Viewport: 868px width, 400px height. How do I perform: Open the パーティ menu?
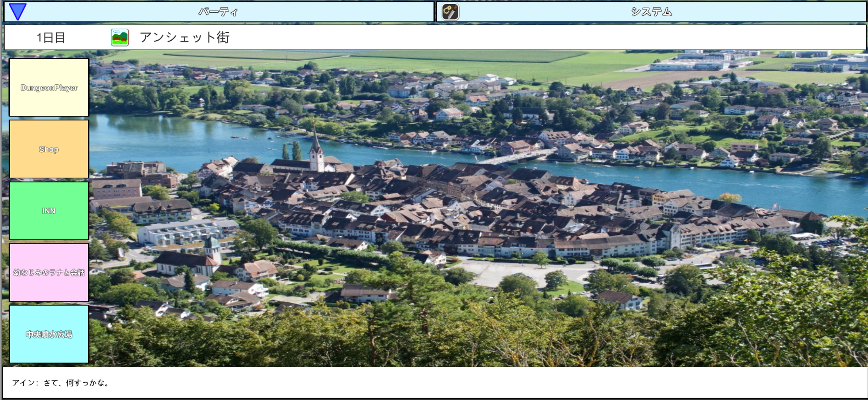coord(218,12)
